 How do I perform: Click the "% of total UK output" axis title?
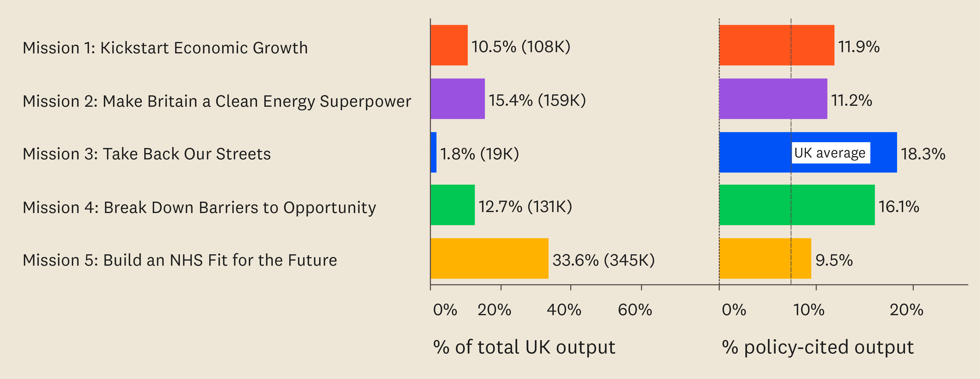point(524,347)
